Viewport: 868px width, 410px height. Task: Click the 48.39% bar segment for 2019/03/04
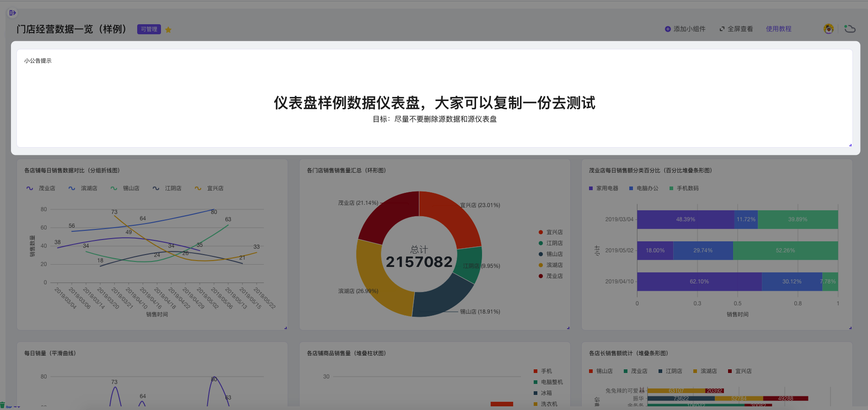point(685,219)
